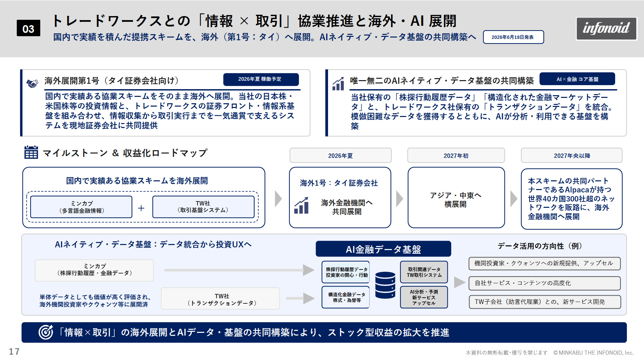Click the ミンカブ（株探行動履歴・金融データ）box

tap(94, 270)
